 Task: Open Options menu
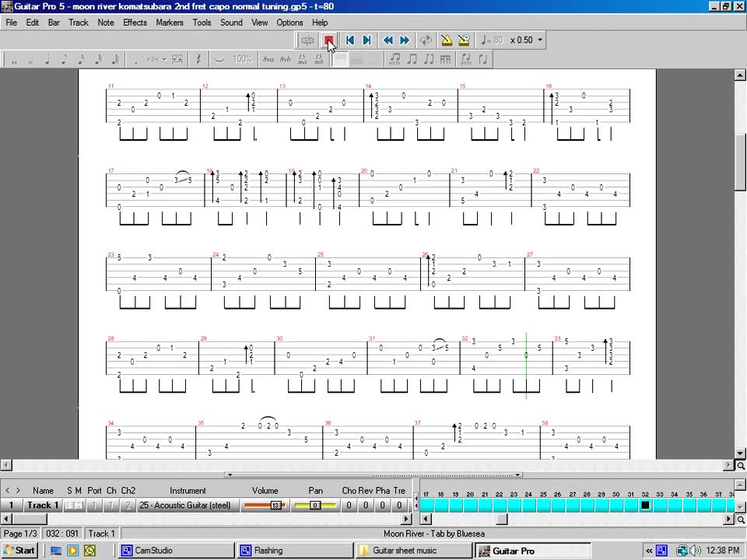click(289, 23)
